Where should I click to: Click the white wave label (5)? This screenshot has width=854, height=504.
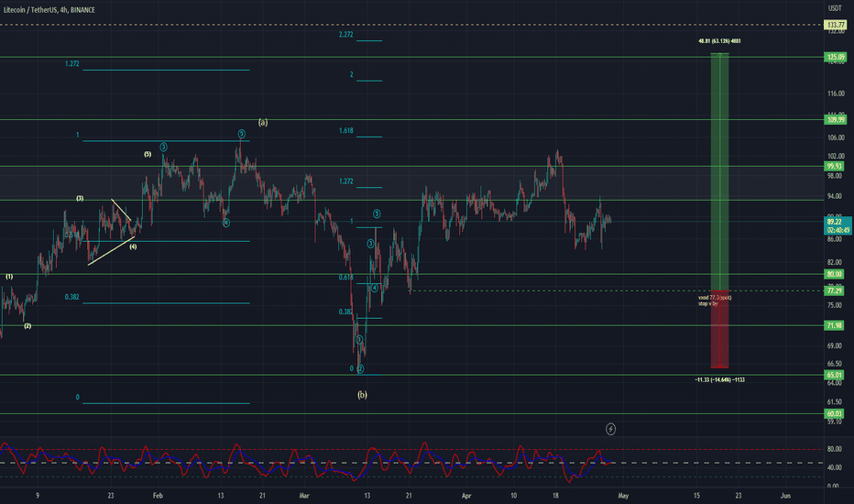pyautogui.click(x=148, y=154)
